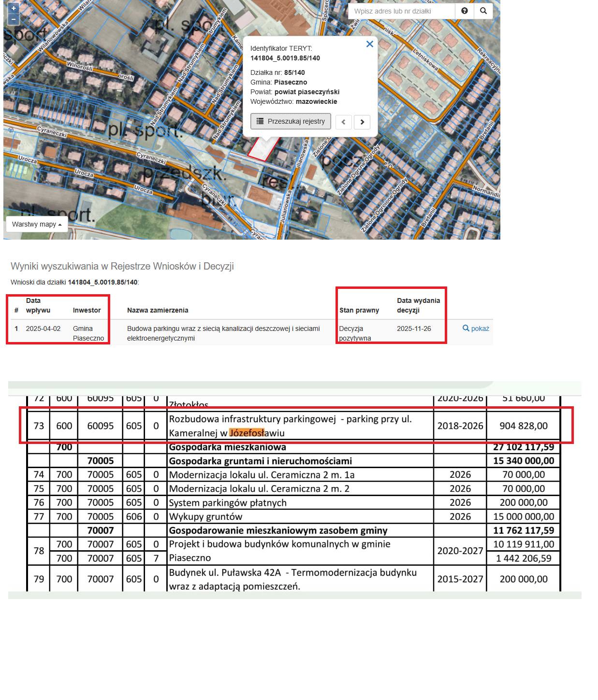Focus the address or parcel search field

tap(401, 11)
